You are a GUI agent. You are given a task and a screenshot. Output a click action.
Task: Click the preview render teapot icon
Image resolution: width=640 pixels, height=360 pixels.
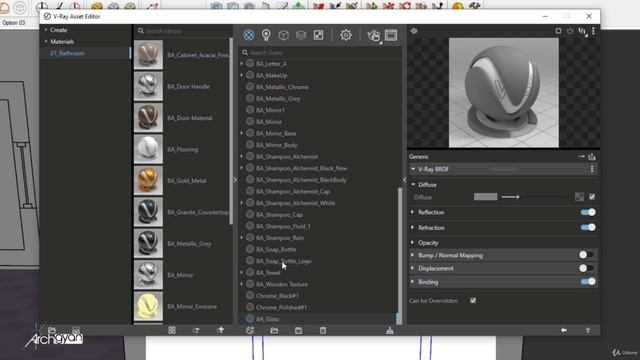pos(570,31)
